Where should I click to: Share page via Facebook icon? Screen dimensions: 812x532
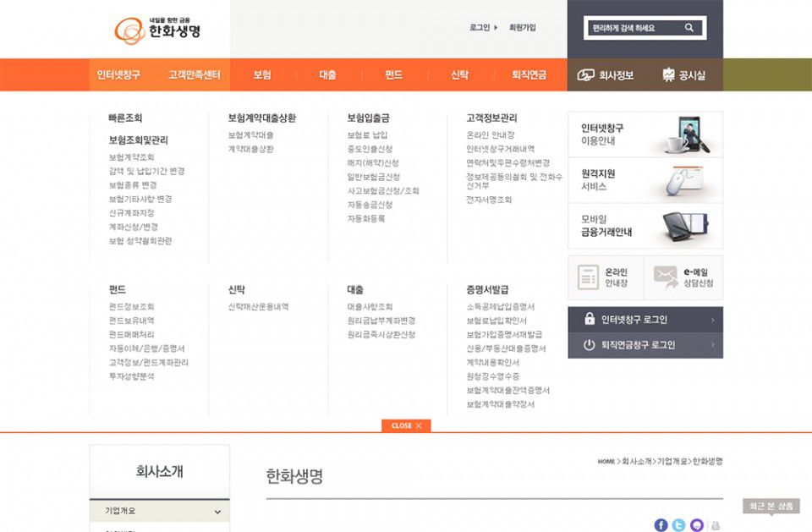click(661, 525)
